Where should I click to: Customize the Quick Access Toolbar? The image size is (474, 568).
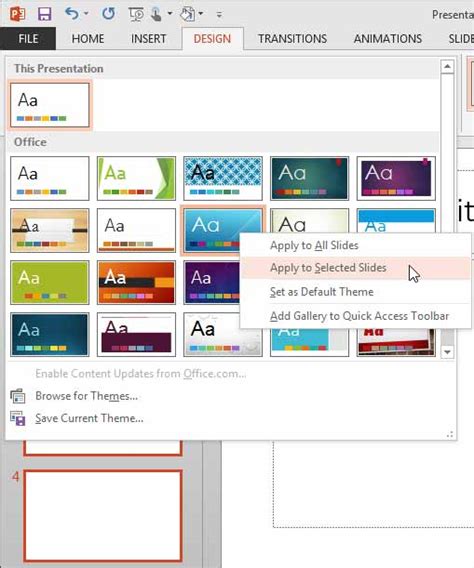tap(219, 14)
